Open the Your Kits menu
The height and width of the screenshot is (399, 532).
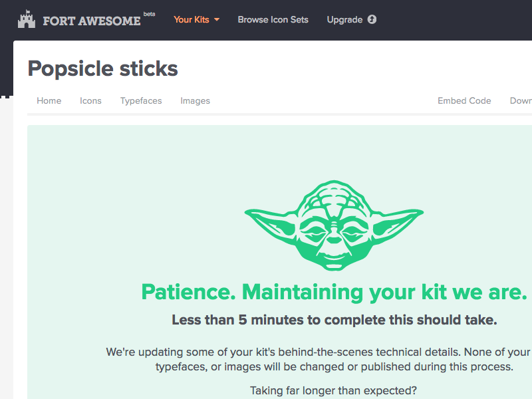click(x=192, y=20)
